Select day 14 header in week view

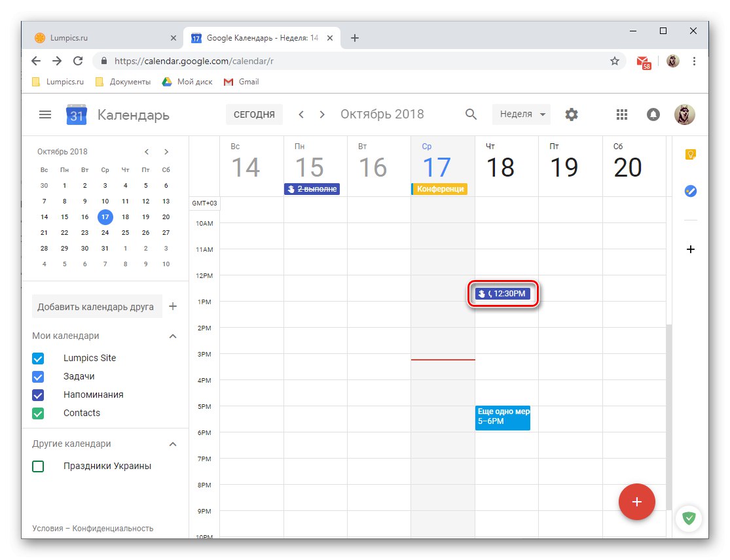tap(246, 167)
